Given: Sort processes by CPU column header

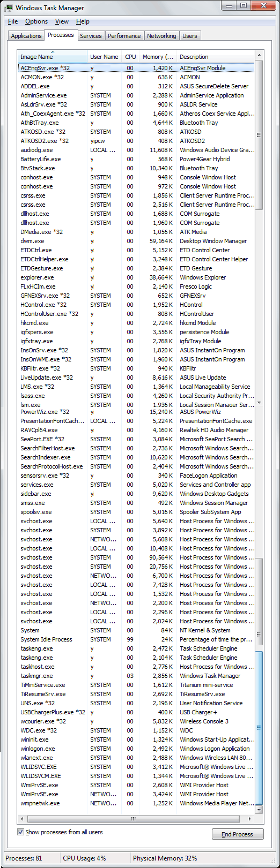Looking at the screenshot, I should (x=130, y=57).
